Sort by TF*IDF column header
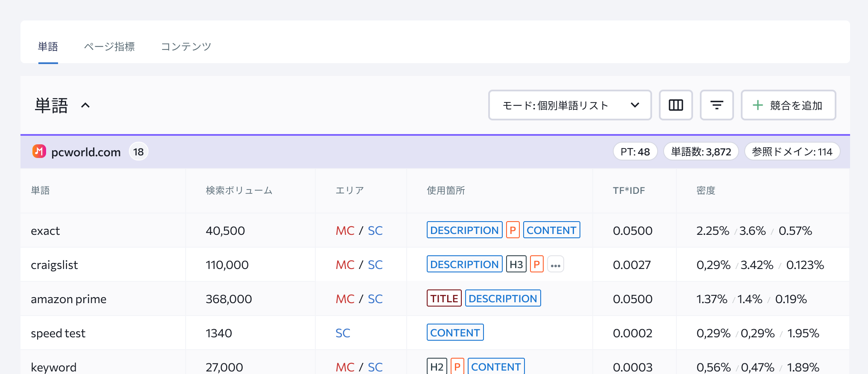Viewport: 868px width, 374px height. tap(629, 190)
